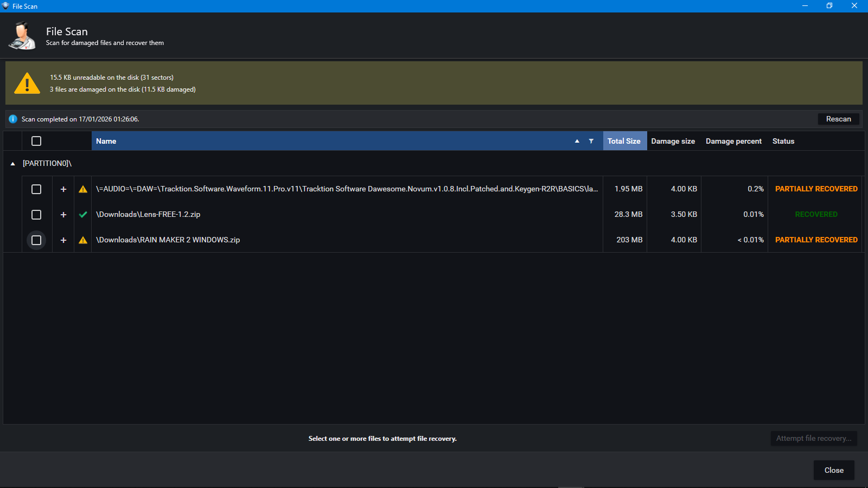Click the green RECOVERED status
The width and height of the screenshot is (868, 488).
point(816,214)
